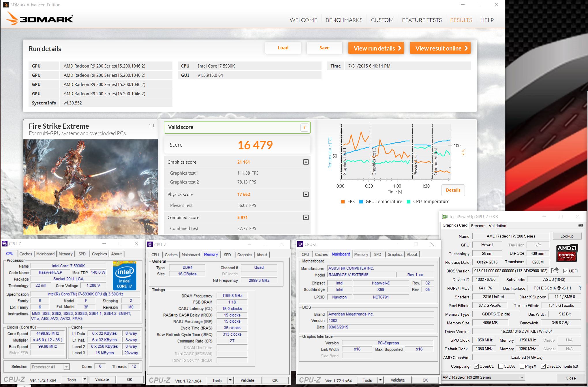Click Fire Strike Extreme thumbnail image
This screenshot has width=588, height=387.
(91, 187)
